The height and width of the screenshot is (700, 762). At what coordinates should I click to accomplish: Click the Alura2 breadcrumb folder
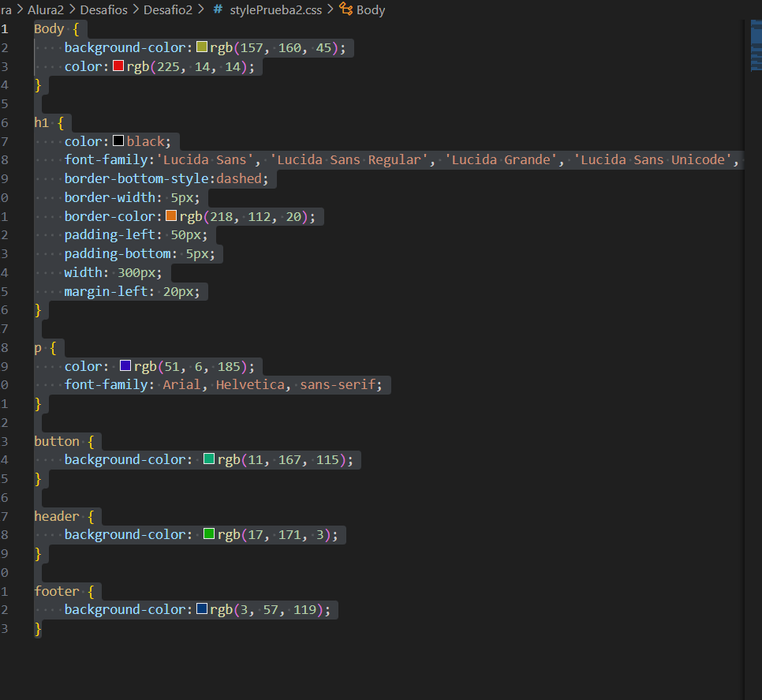pos(46,9)
